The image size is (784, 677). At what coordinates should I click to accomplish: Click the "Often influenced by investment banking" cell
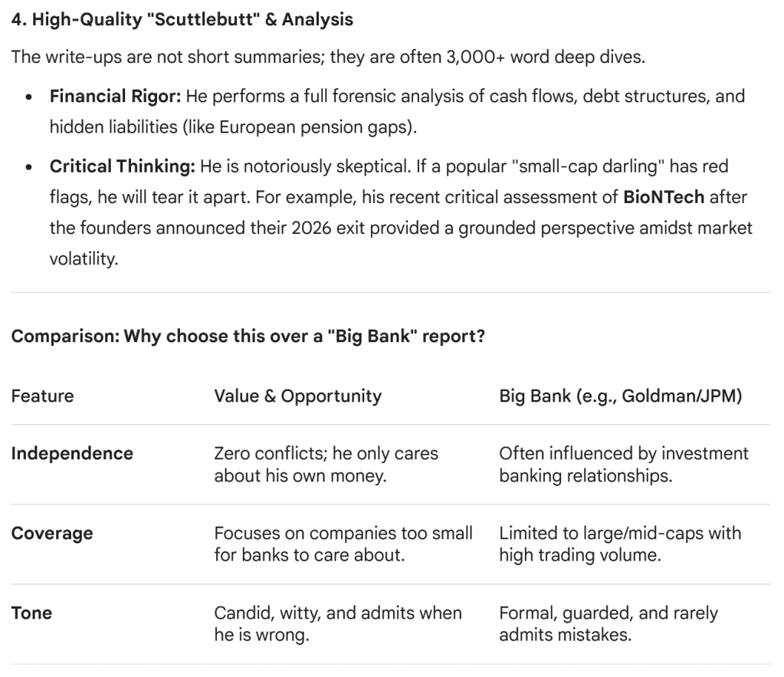click(x=623, y=465)
